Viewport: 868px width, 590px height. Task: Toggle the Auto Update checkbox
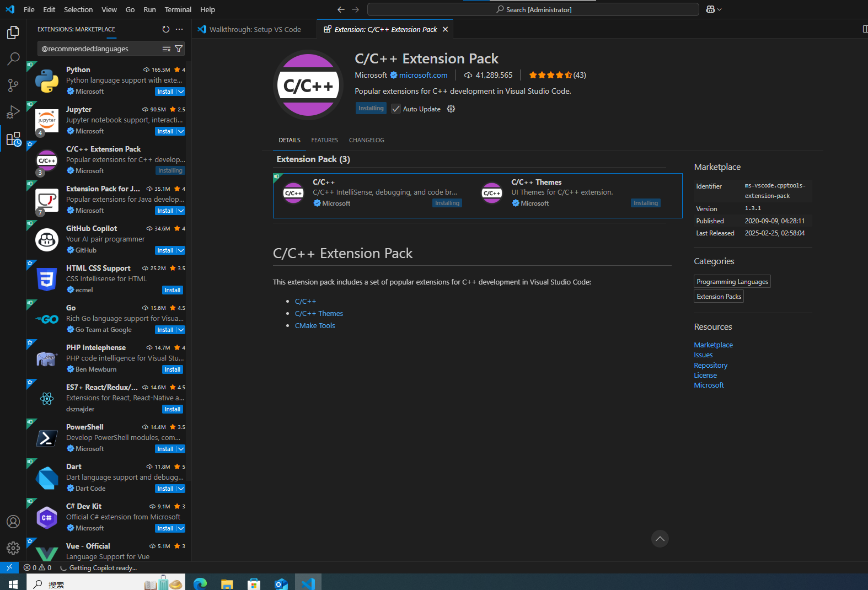pos(396,109)
